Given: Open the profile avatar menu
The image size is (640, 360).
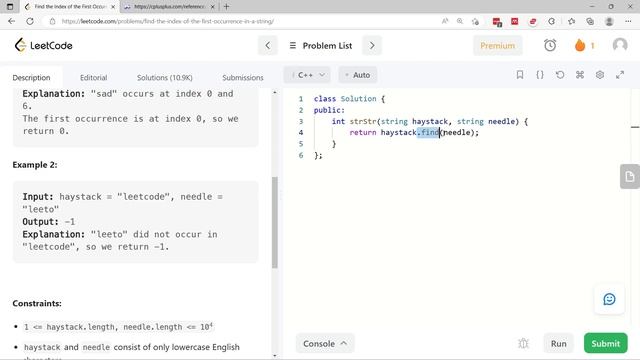Looking at the screenshot, I should [620, 45].
